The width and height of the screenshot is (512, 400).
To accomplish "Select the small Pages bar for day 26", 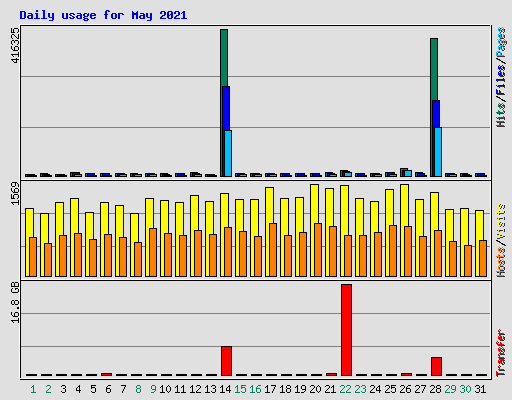I will pyautogui.click(x=408, y=173).
